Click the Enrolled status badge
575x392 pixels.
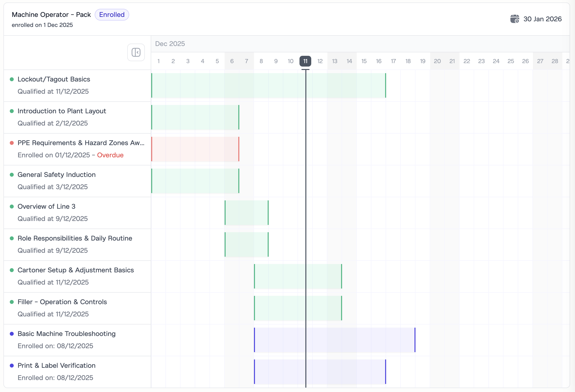112,15
